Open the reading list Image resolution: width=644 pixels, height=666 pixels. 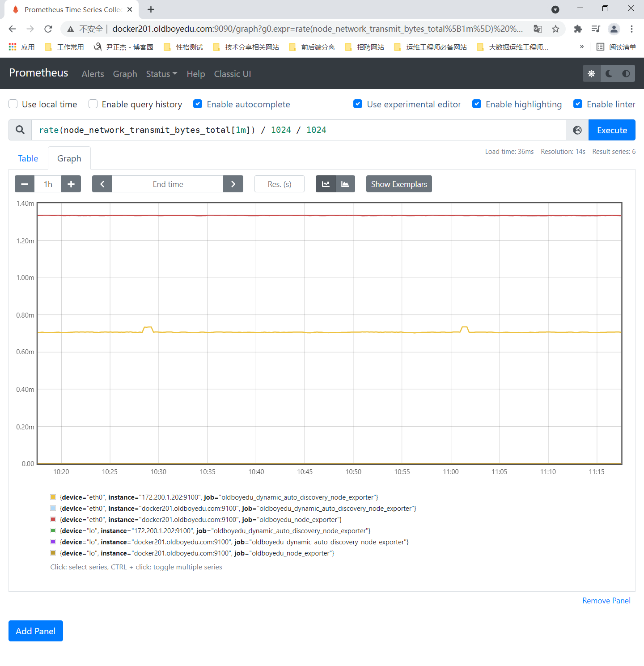click(x=616, y=47)
